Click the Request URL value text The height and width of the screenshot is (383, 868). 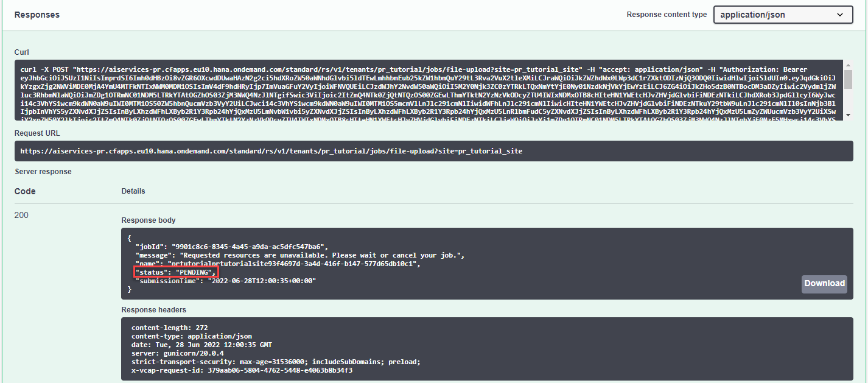pyautogui.click(x=271, y=151)
